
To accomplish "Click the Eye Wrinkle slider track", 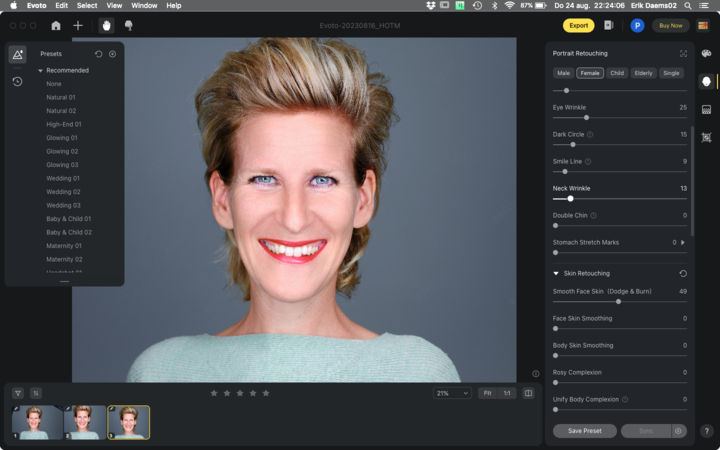I will pos(620,117).
